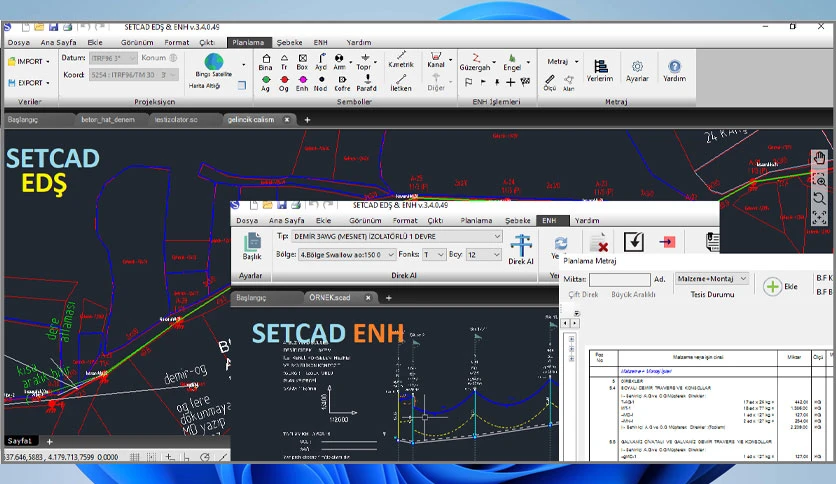The image size is (836, 484).
Task: Insert an Ayd lighting symbol
Action: 321,62
